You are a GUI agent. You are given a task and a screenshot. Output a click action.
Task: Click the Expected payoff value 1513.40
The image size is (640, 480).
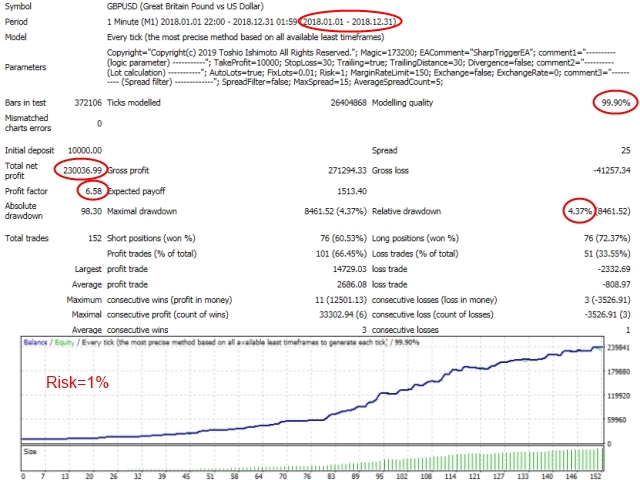pos(352,191)
